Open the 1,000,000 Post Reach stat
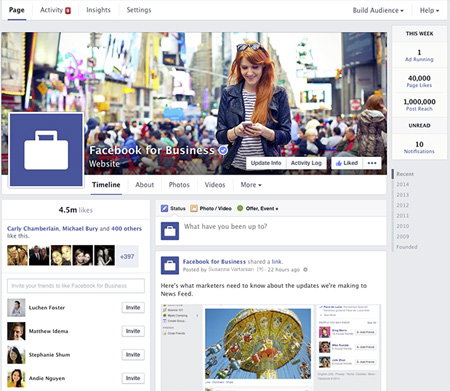450x391 pixels. tap(419, 105)
